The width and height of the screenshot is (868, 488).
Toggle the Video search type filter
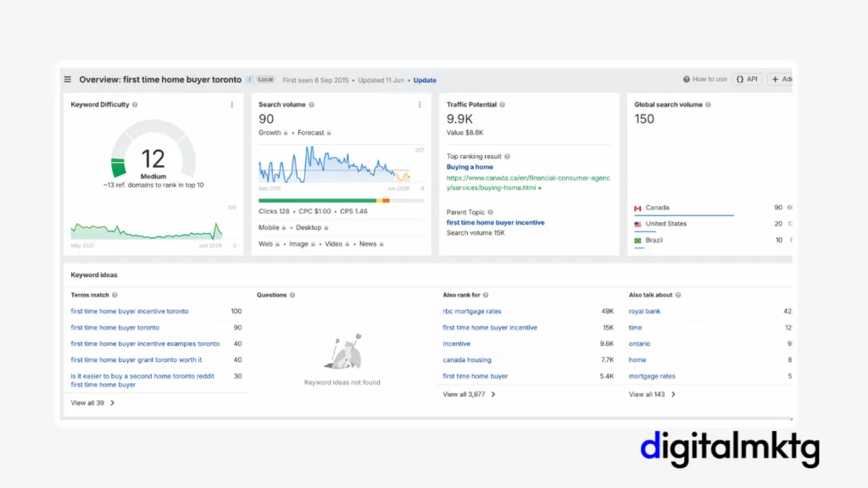(x=333, y=244)
